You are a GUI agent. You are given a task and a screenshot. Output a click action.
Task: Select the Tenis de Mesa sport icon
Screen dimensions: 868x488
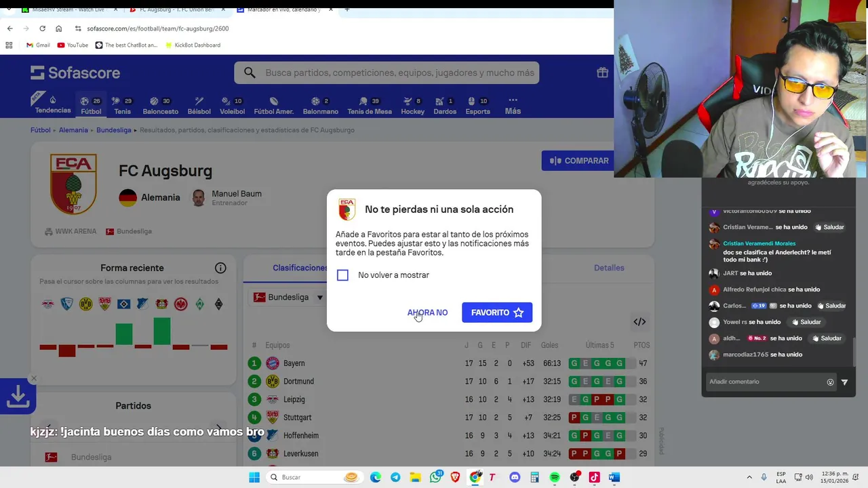tap(370, 106)
